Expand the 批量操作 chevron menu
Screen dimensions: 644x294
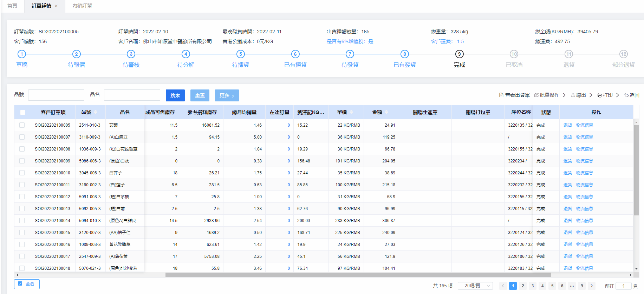[x=564, y=95]
